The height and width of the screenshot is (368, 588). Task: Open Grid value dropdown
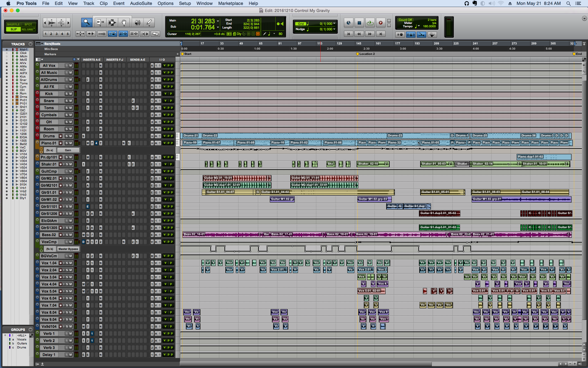[334, 24]
